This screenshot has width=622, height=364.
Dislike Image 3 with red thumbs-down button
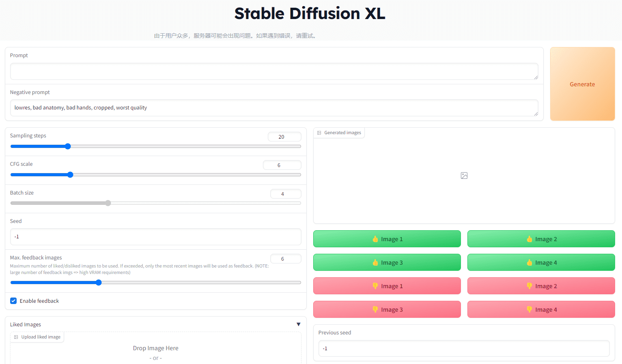click(387, 309)
